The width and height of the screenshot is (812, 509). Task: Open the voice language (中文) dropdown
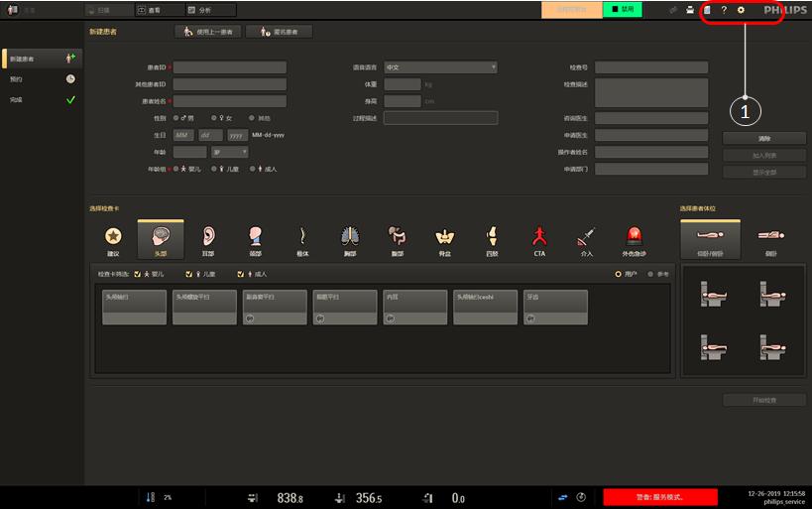(x=440, y=67)
